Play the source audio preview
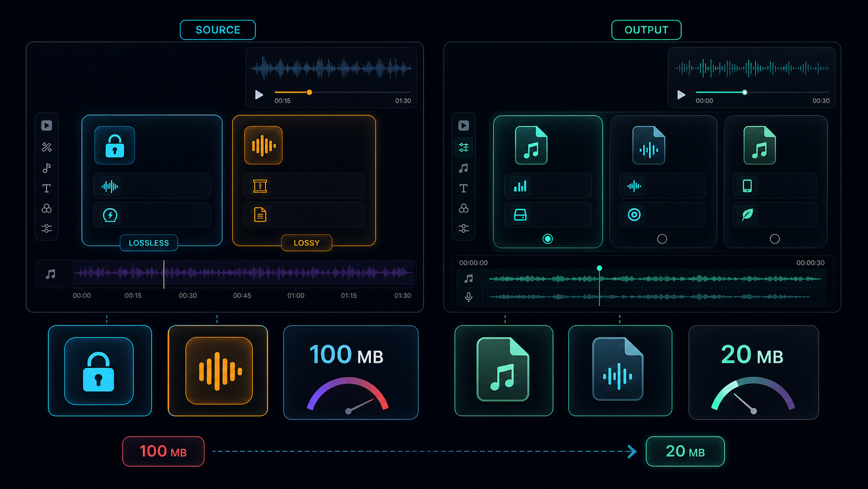 (x=259, y=95)
